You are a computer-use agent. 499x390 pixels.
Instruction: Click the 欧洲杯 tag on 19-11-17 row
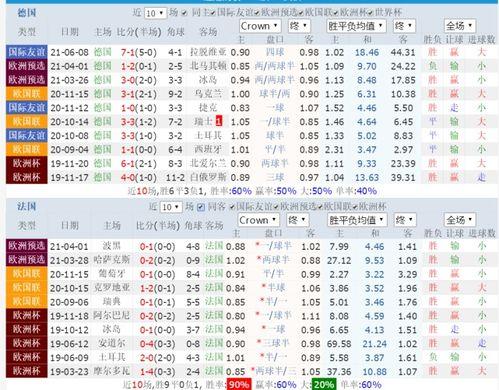coord(27,177)
